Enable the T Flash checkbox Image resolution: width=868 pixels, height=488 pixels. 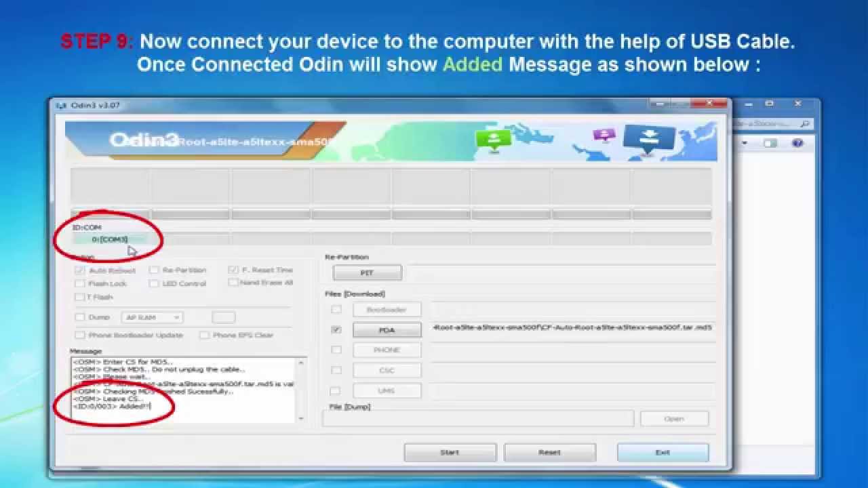(x=80, y=297)
